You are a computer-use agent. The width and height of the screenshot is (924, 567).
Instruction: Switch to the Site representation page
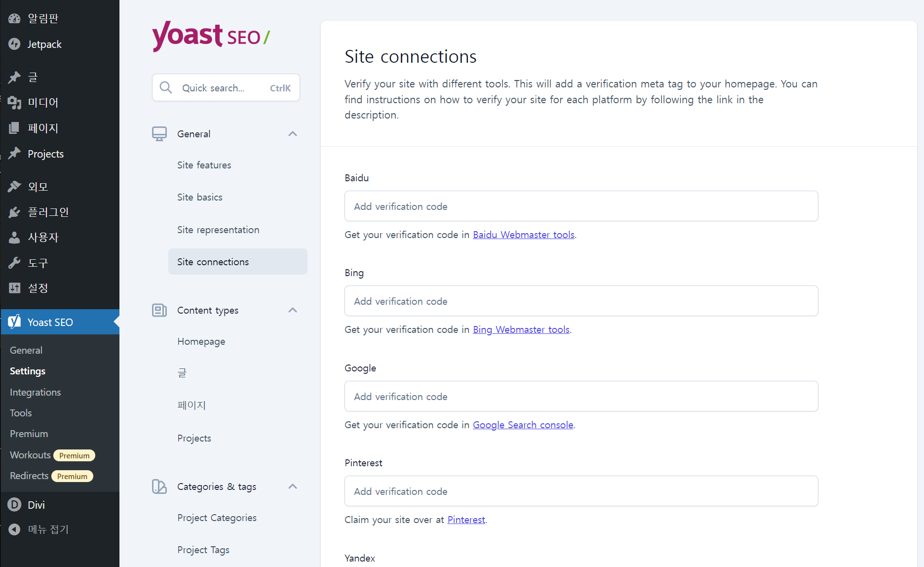pos(218,230)
